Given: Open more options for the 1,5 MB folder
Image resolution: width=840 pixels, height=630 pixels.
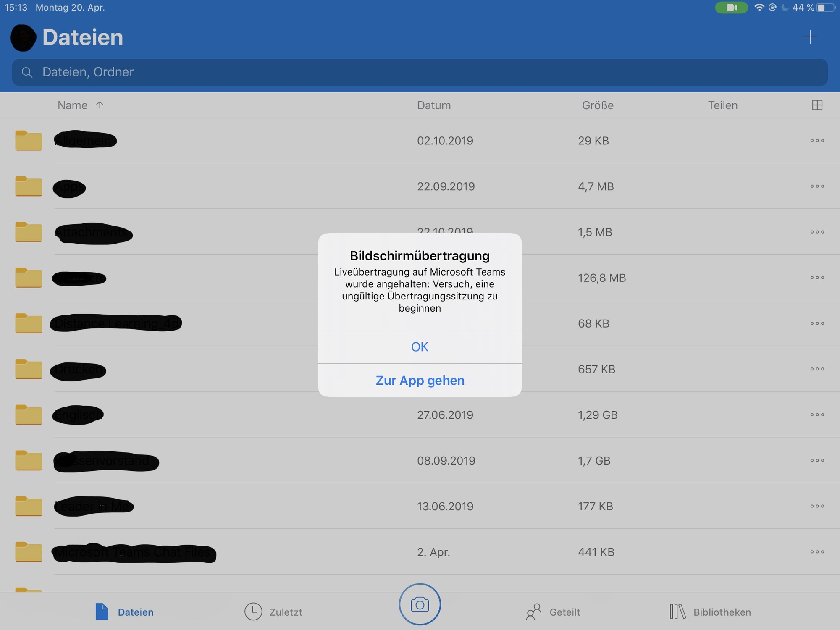Looking at the screenshot, I should click(817, 232).
